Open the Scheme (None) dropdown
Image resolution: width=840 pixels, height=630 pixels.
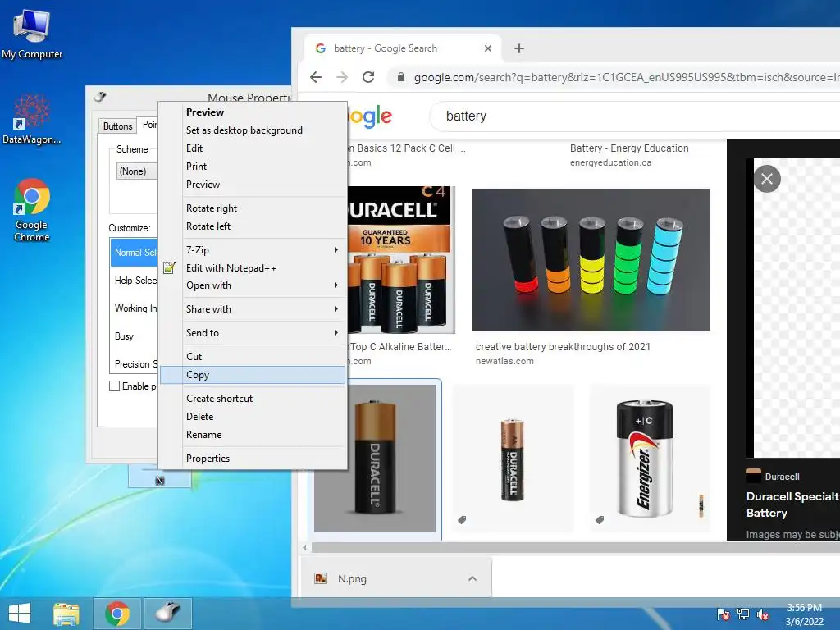click(137, 171)
